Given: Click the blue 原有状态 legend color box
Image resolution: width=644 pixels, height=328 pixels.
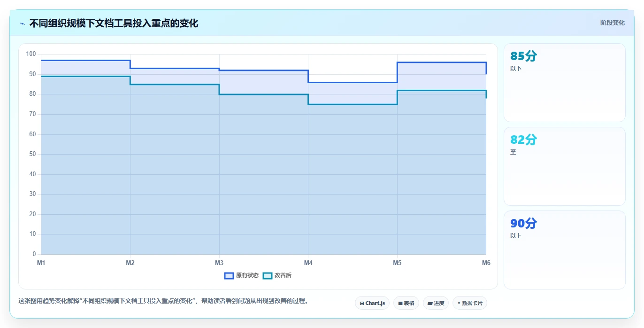Looking at the screenshot, I should click(x=229, y=275).
